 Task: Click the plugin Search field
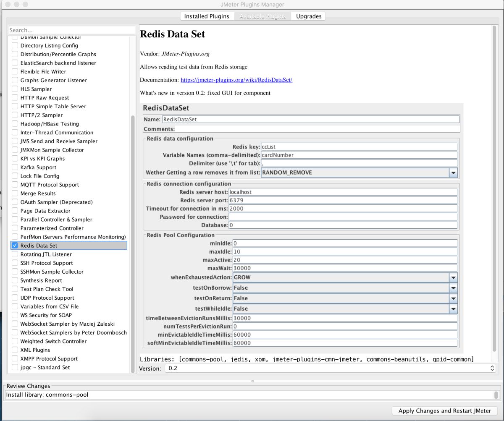(x=72, y=30)
